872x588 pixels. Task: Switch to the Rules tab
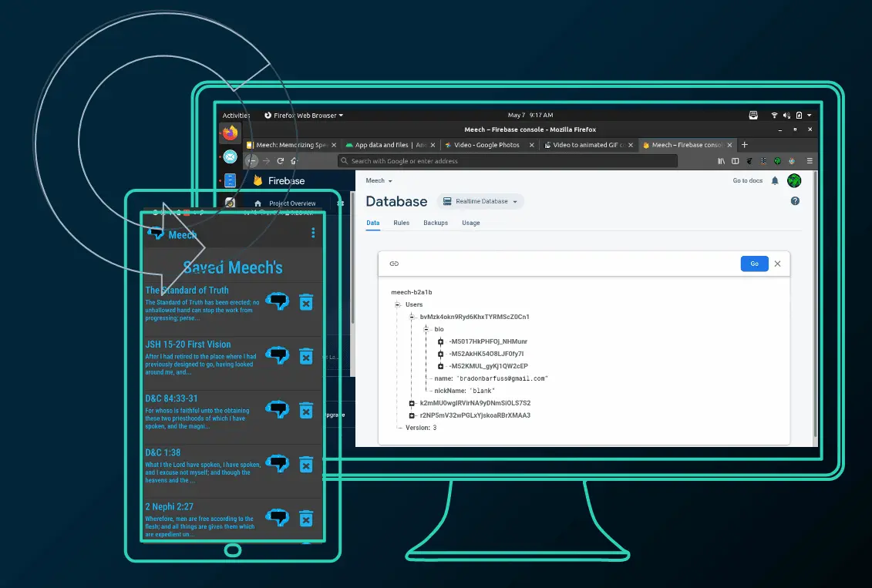tap(401, 223)
